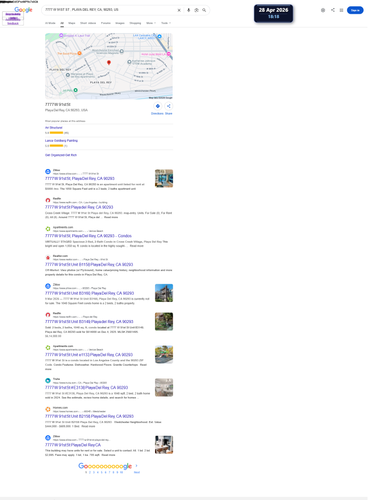Click the Share text link under map

click(169, 114)
